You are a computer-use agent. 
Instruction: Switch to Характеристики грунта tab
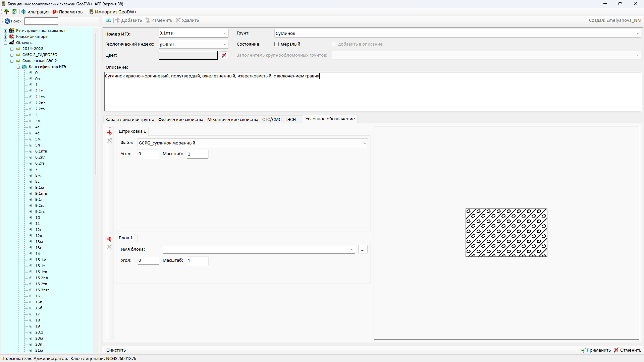[129, 120]
